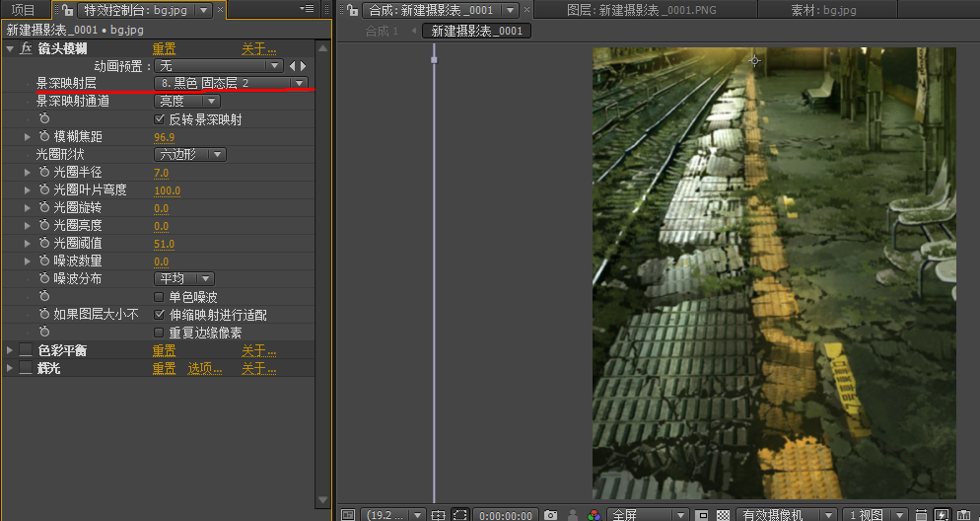The height and width of the screenshot is (521, 980).
Task: Click the 选项... link for 辉光
Action: tap(206, 368)
